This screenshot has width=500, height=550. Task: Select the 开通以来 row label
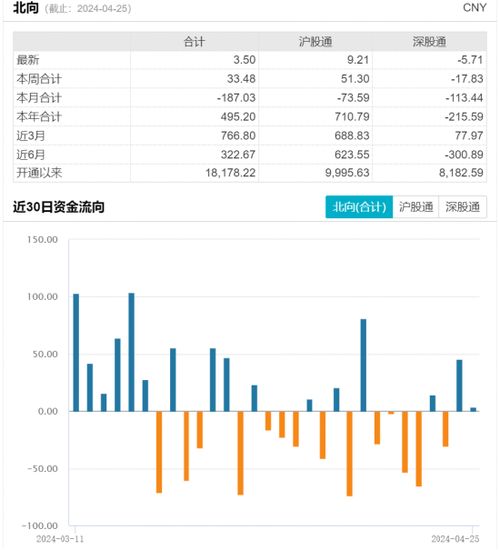[x=39, y=173]
